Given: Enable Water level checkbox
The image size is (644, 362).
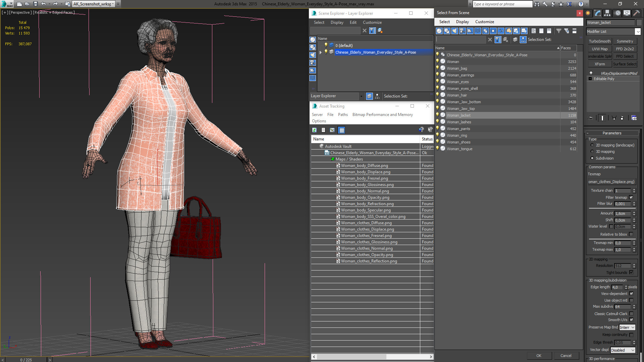Looking at the screenshot, I should [611, 227].
